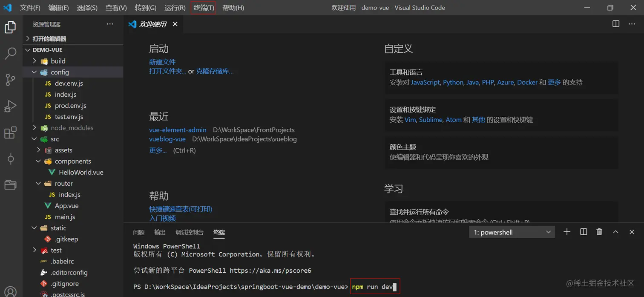Open the Run and Debug view

click(11, 107)
